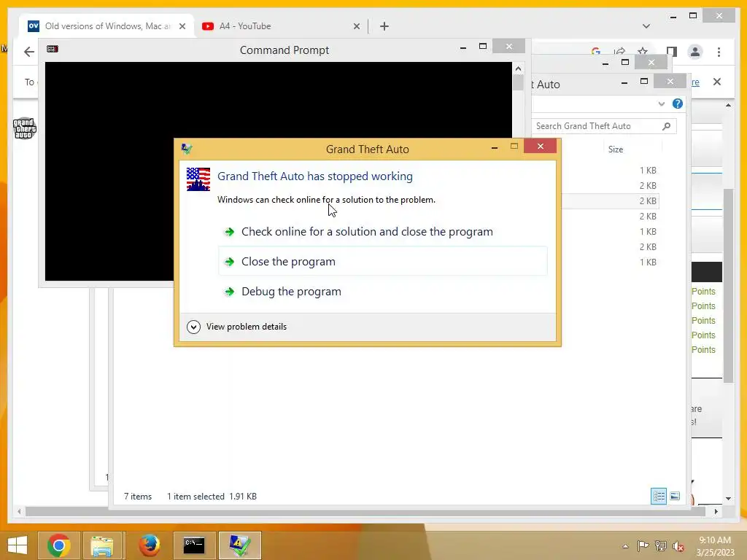Go back in Chrome browser
The width and height of the screenshot is (747, 560).
[x=29, y=52]
